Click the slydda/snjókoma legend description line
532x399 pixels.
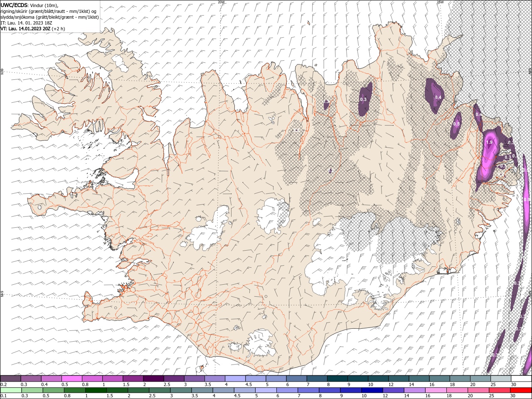(x=49, y=17)
